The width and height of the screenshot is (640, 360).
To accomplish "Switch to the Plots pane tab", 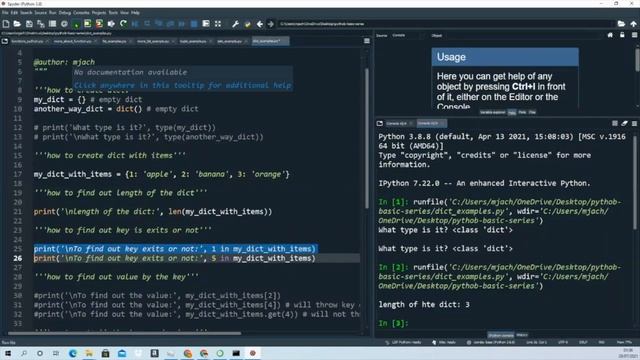I will 522,112.
